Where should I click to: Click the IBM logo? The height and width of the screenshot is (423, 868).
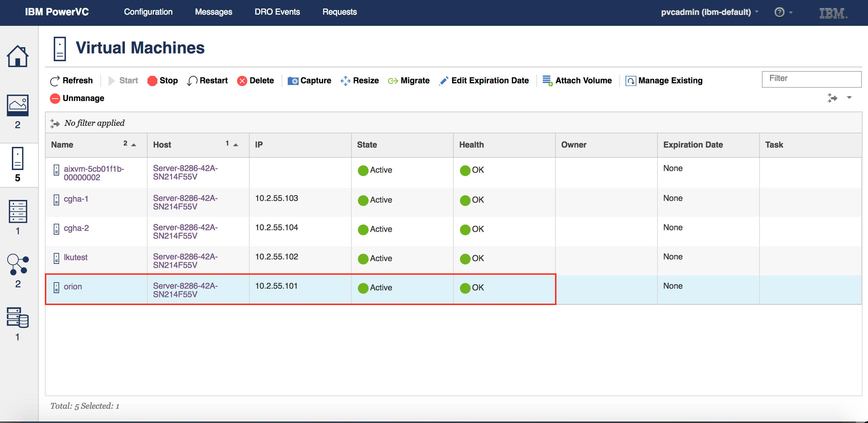coord(833,13)
